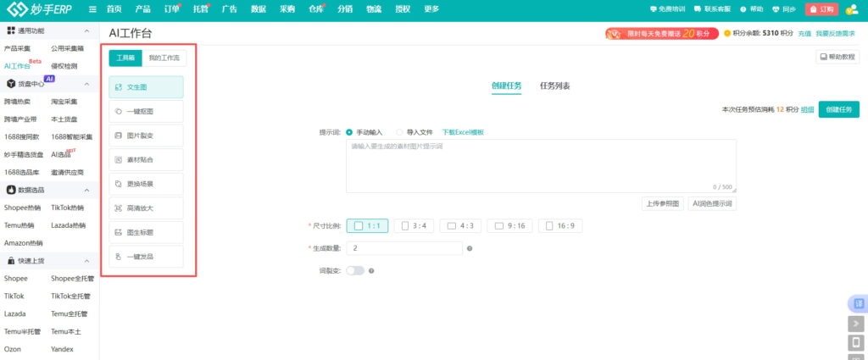Open 侵权检测 in the sidebar

coord(64,66)
